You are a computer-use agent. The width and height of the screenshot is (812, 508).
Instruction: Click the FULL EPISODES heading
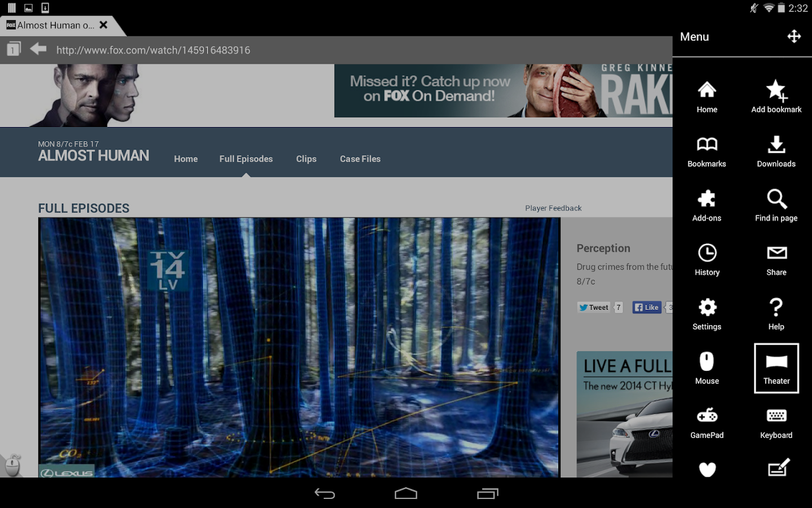(x=84, y=208)
